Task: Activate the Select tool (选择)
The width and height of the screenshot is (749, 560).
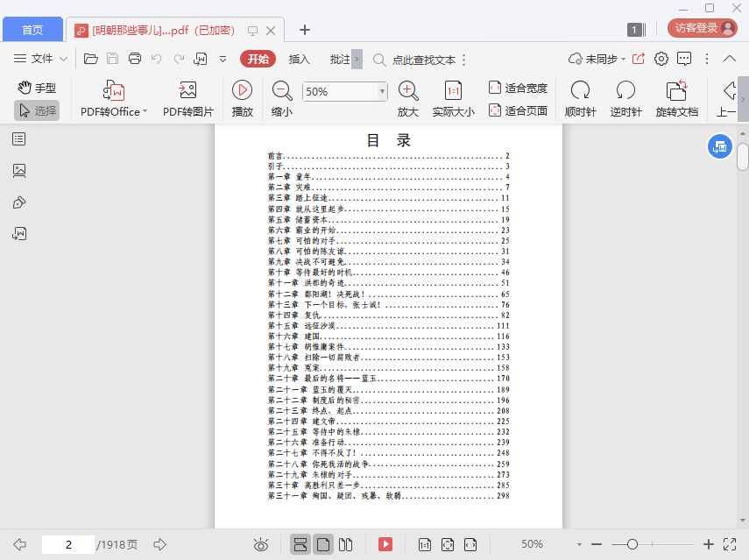Action: pyautogui.click(x=38, y=110)
